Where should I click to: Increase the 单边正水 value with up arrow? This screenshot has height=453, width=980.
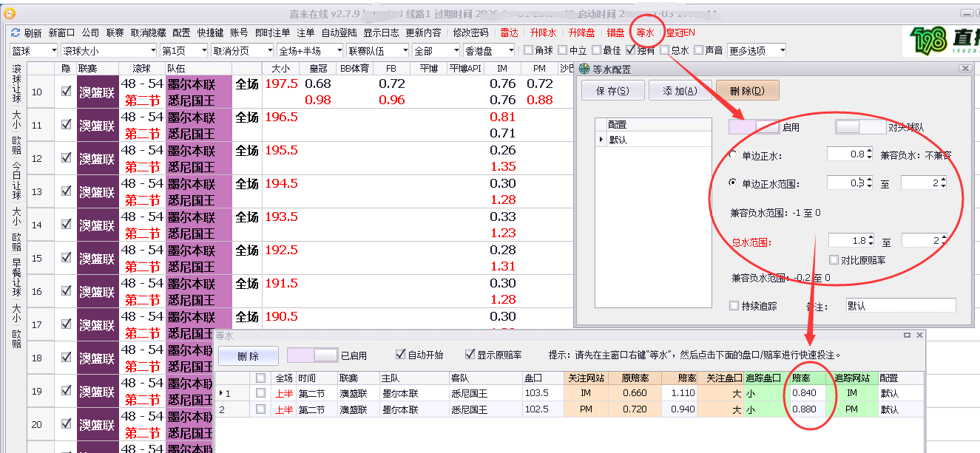click(x=869, y=151)
